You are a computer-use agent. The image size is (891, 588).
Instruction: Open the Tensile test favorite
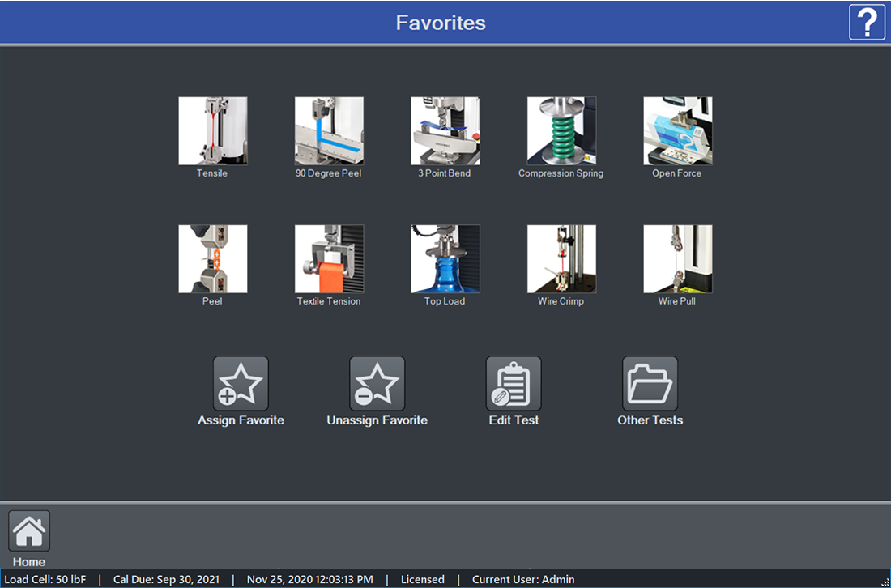[x=213, y=131]
